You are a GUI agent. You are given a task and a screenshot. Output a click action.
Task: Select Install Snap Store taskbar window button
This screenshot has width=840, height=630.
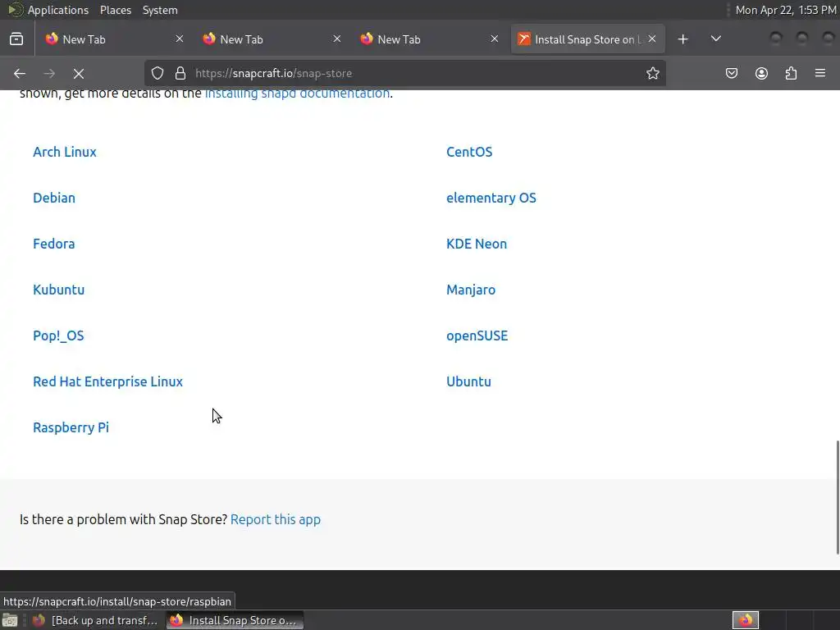235,621
